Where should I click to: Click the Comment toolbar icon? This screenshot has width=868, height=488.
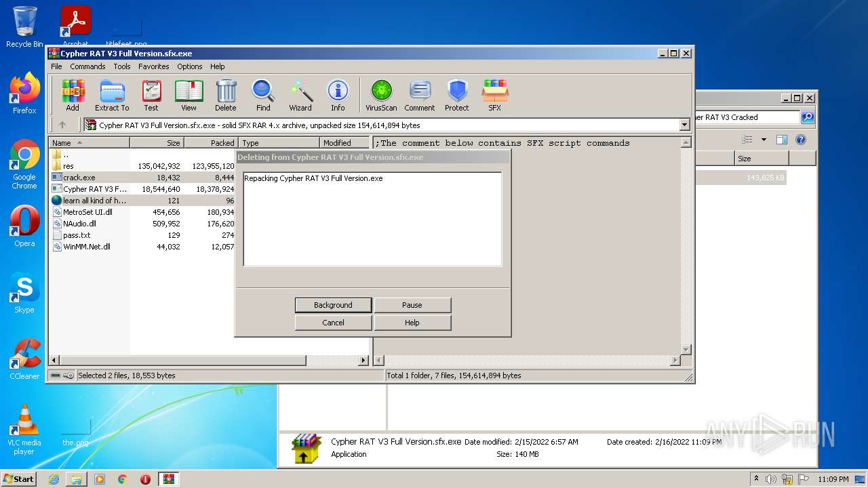pyautogui.click(x=420, y=95)
